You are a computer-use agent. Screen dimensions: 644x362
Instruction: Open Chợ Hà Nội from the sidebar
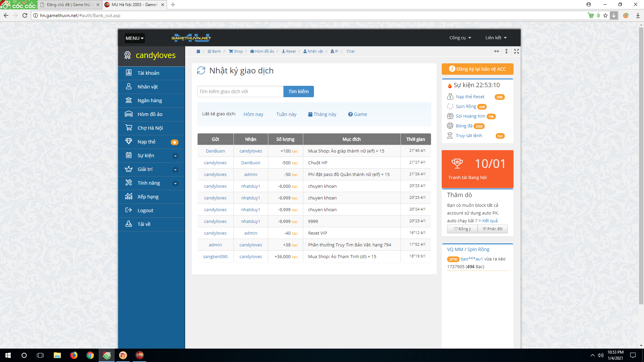(150, 128)
